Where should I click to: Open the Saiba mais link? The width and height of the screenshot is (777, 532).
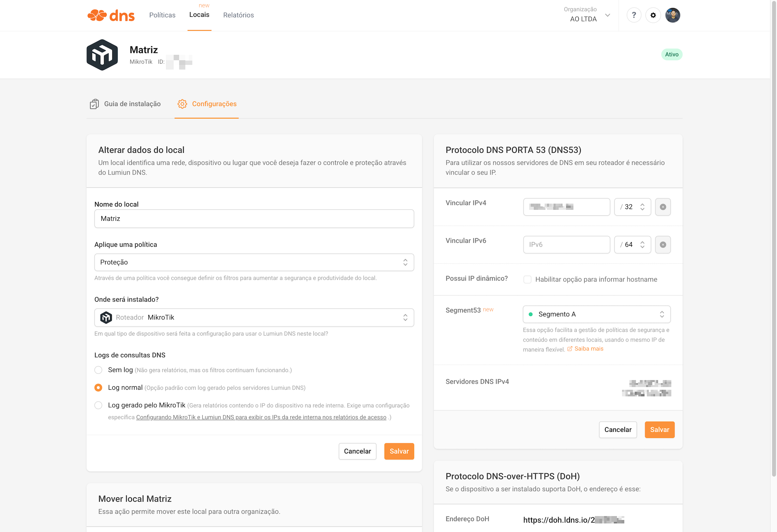click(x=589, y=349)
